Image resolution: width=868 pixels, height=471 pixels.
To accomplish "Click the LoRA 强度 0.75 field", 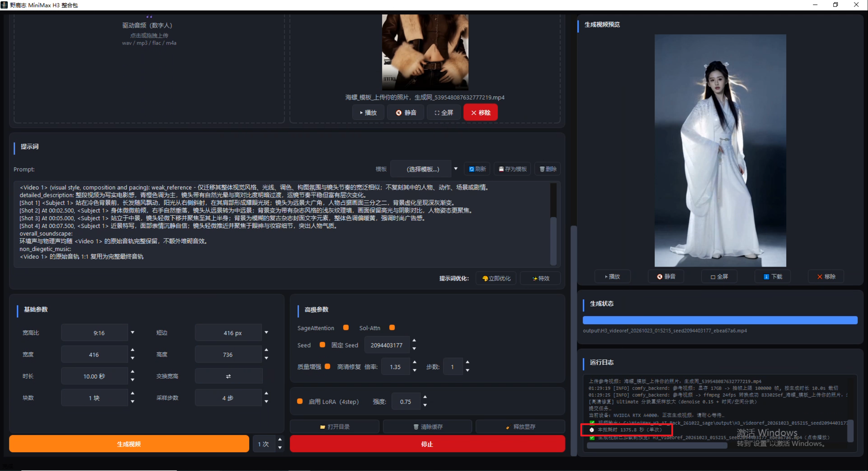I will pyautogui.click(x=406, y=402).
